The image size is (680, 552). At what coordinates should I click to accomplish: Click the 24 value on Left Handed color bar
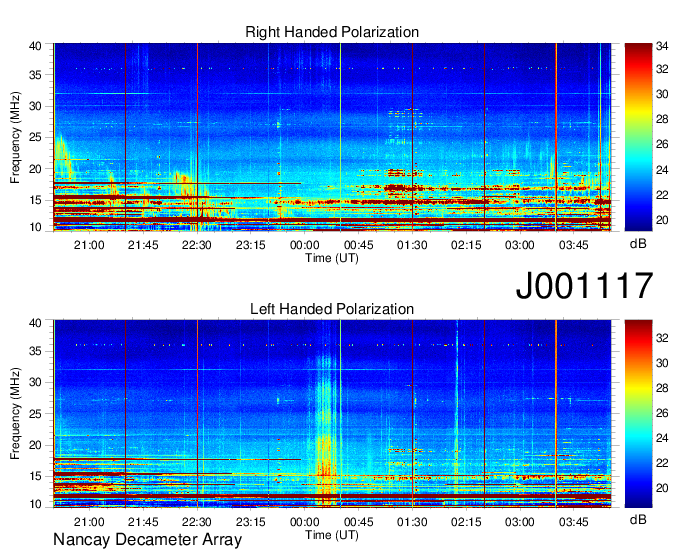click(662, 438)
